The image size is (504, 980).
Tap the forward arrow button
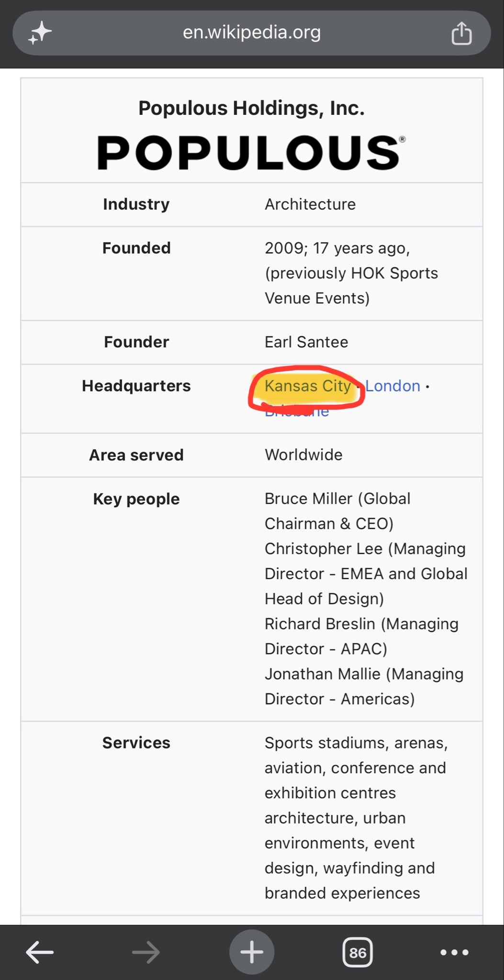tap(146, 952)
